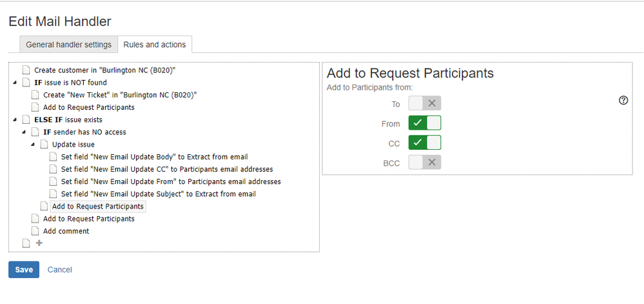Screen dimensions: 644x304
Task: Disable the From participants toggle
Action: pos(425,123)
